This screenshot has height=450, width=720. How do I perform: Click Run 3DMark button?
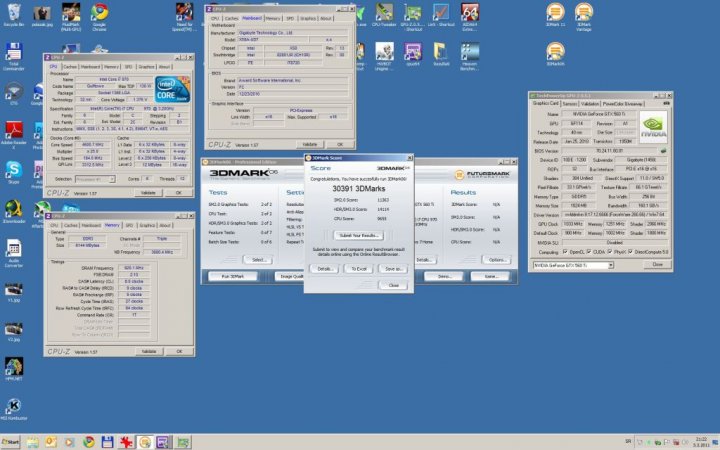(232, 276)
